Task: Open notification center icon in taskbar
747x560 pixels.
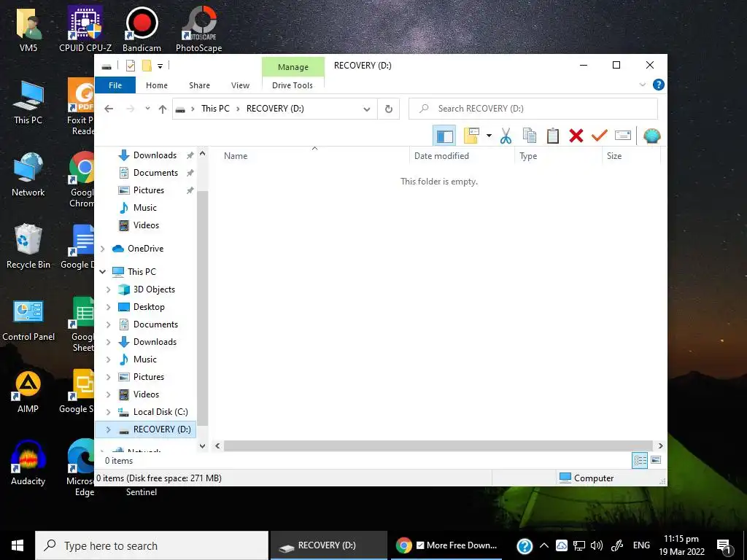Action: pyautogui.click(x=724, y=546)
